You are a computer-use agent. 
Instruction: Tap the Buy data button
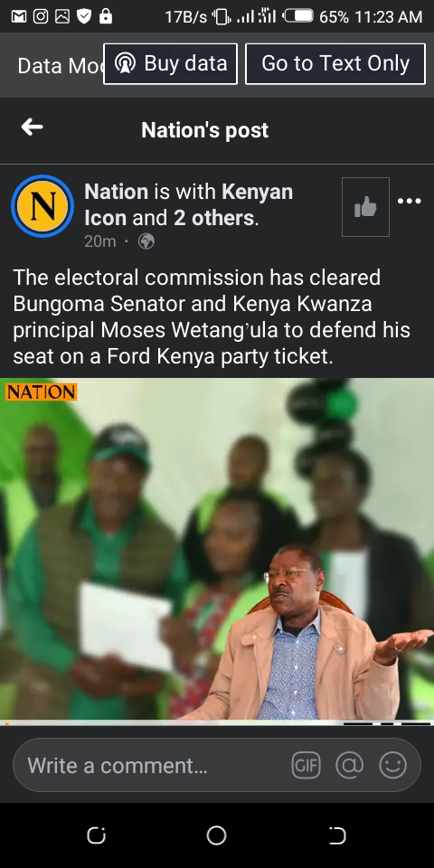171,64
